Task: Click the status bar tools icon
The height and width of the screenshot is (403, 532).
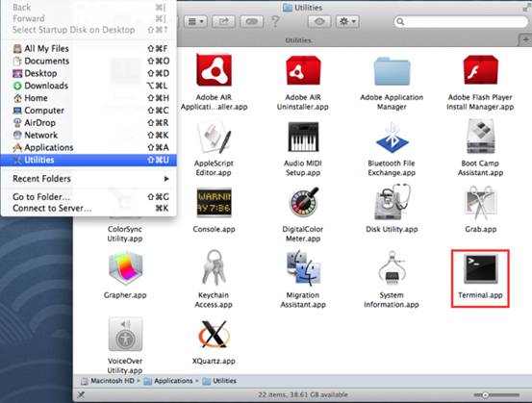Action: pos(81,394)
